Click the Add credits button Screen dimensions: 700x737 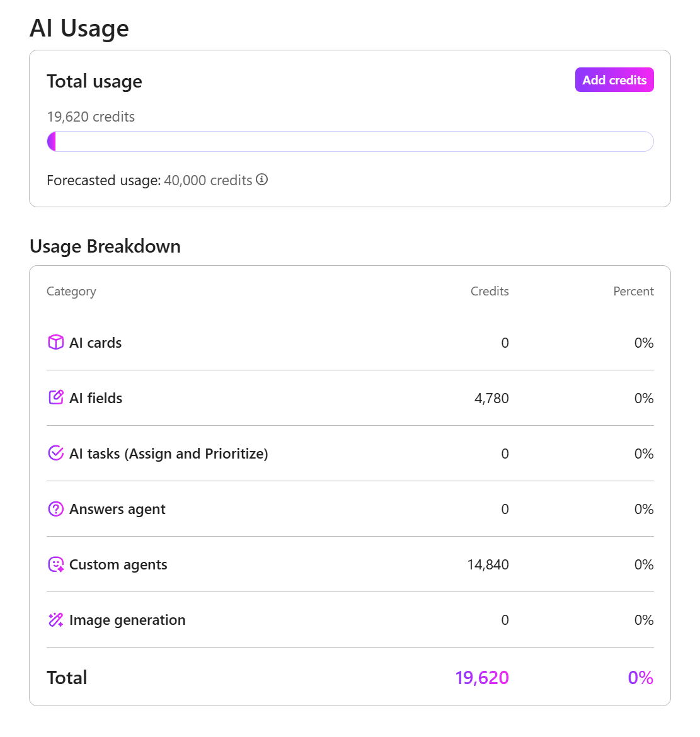coord(614,80)
